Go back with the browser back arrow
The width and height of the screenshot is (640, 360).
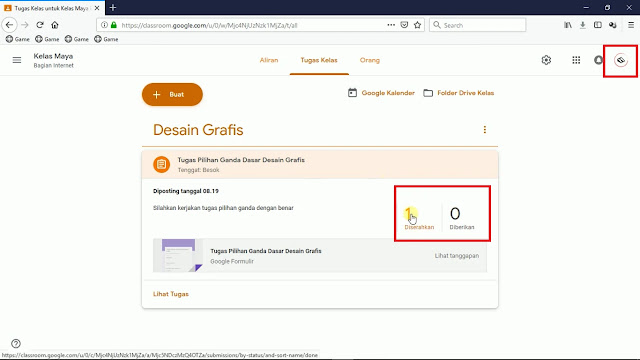pos(9,25)
